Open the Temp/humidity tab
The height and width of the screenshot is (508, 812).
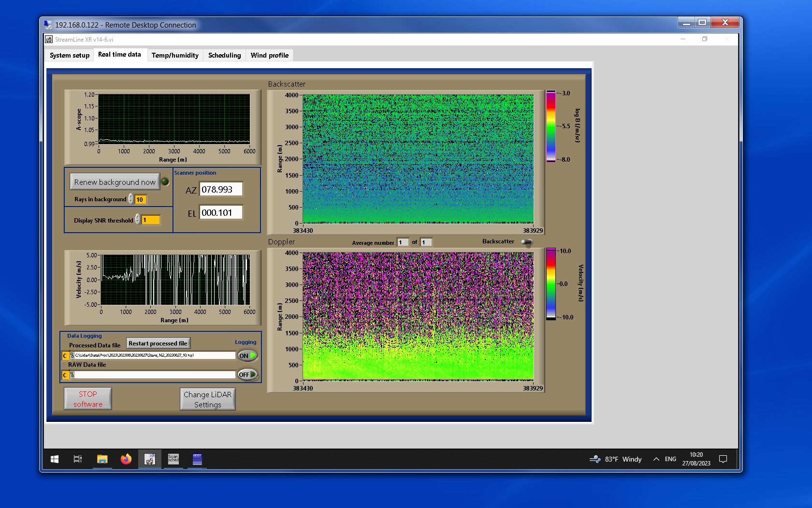tap(175, 55)
